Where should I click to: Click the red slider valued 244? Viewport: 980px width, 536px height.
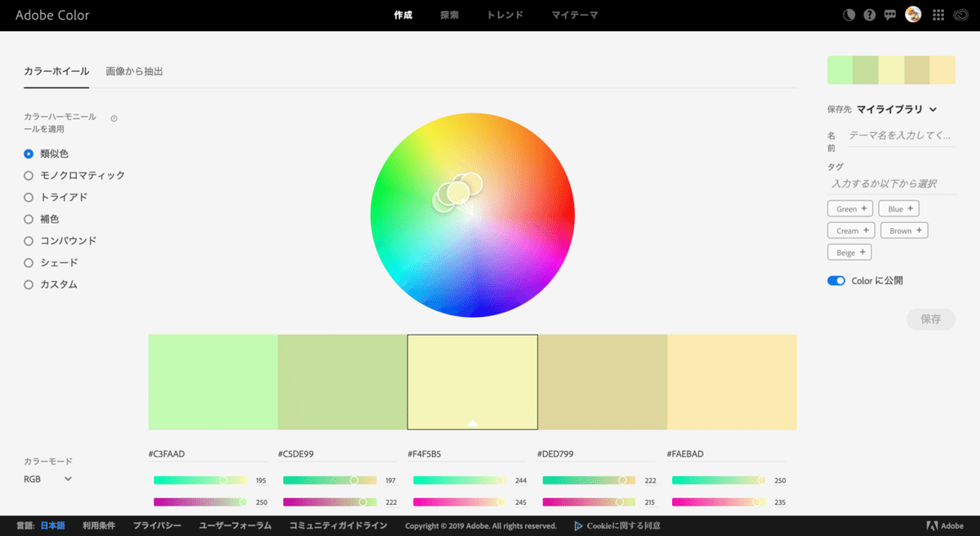(x=459, y=480)
